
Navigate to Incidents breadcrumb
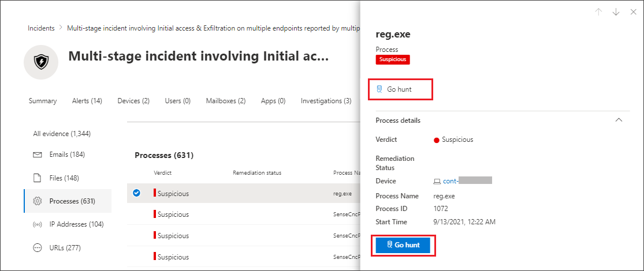coord(41,28)
